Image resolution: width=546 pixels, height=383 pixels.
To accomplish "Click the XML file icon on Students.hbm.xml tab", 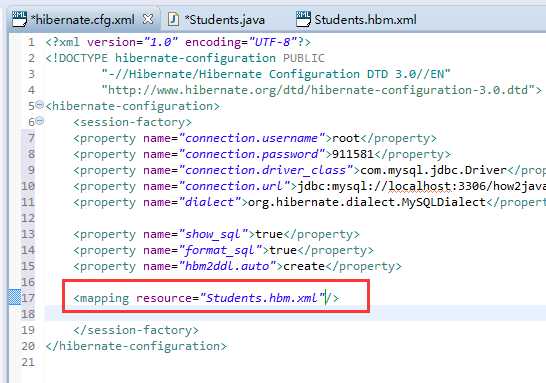I will coord(303,19).
